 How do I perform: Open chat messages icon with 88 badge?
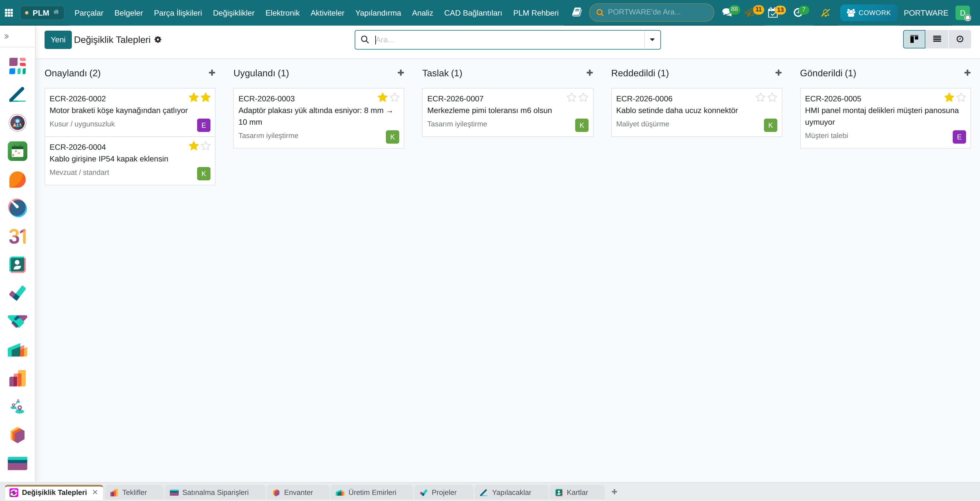click(x=727, y=13)
